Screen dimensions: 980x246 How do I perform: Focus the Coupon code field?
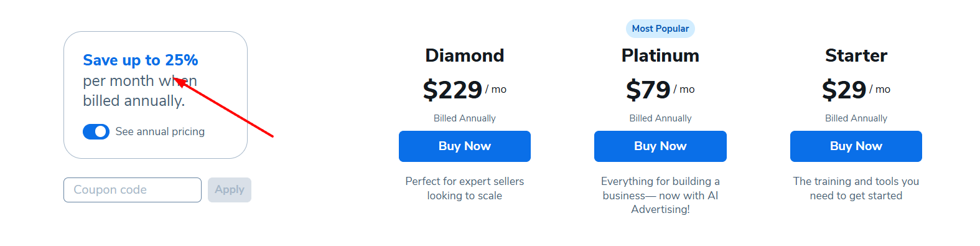(133, 190)
